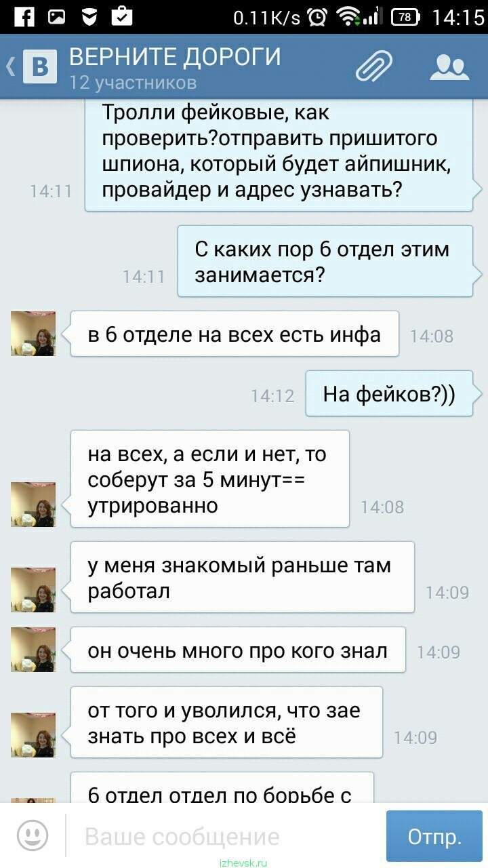Open the chat participants icon
488x868 pixels.
[x=450, y=66]
